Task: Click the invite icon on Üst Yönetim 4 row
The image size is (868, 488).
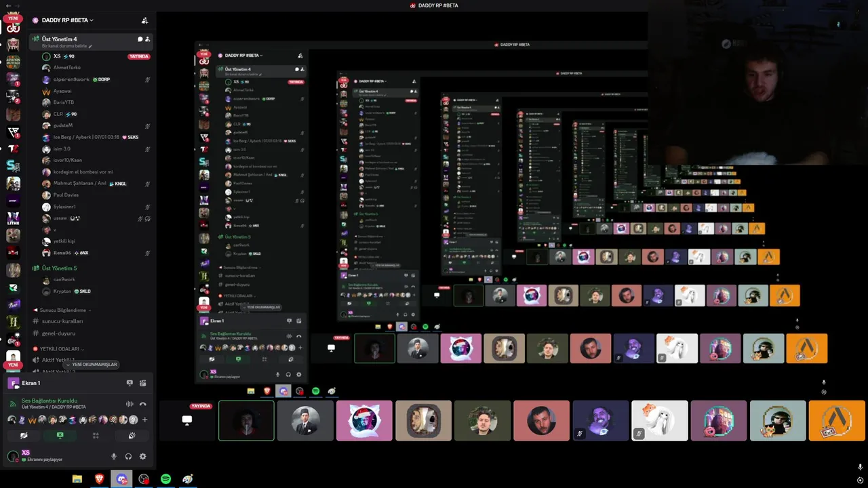Action: tap(147, 39)
